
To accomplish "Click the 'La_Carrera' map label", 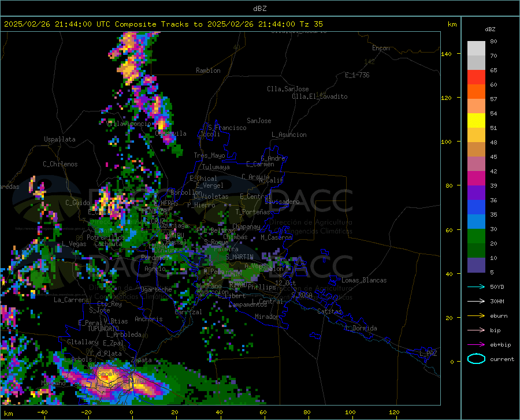I will click(71, 300).
